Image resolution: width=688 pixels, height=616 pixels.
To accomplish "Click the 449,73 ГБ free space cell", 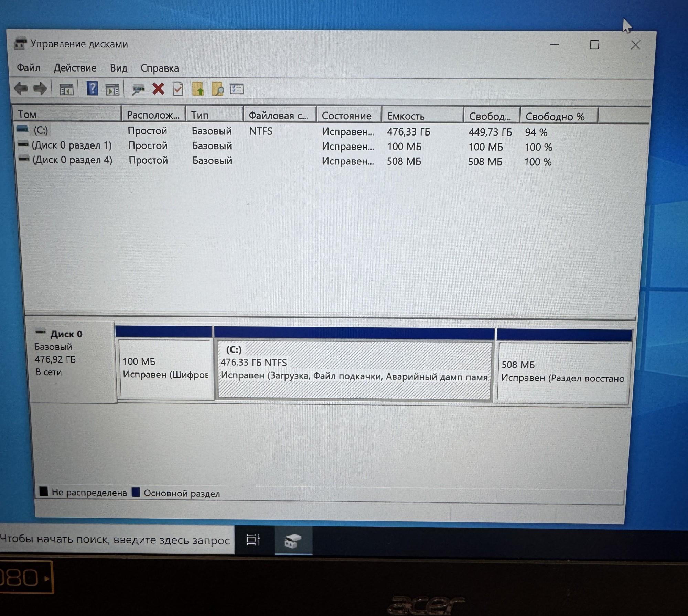I will [x=490, y=132].
